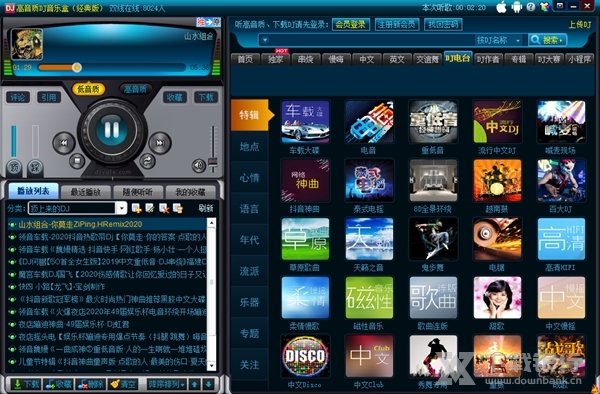Viewport: 600px width, 394px height.
Task: Move the song down with the down arrow
Action: 209,384
